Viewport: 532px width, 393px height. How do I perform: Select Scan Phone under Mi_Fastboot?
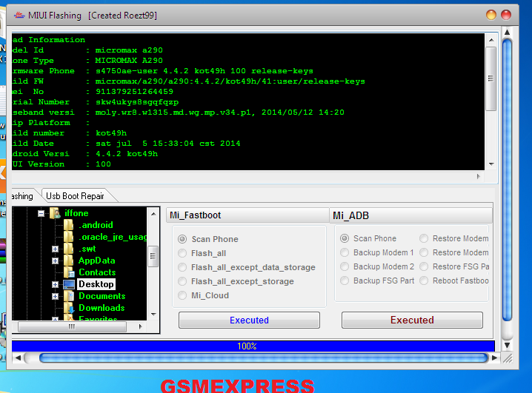pos(182,239)
